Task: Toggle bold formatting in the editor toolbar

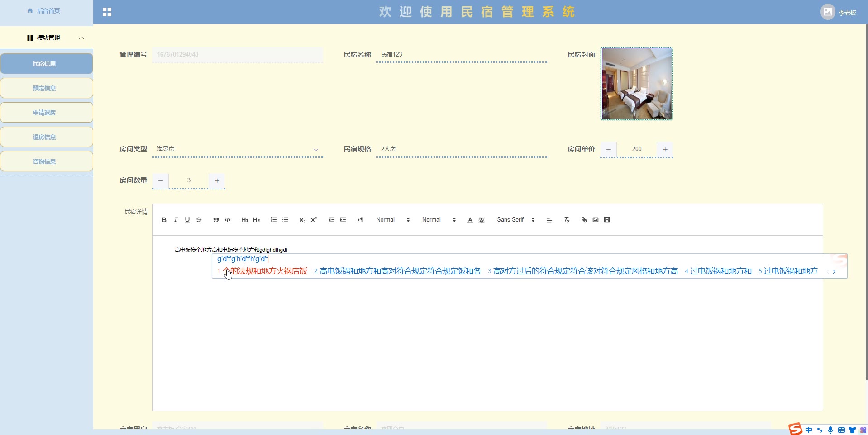Action: [x=164, y=220]
